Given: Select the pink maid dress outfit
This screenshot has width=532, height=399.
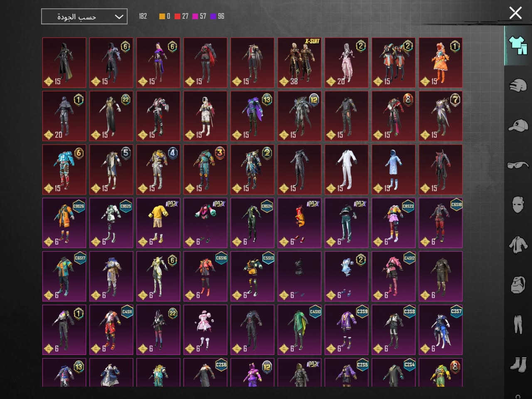Looking at the screenshot, I should coord(205,330).
